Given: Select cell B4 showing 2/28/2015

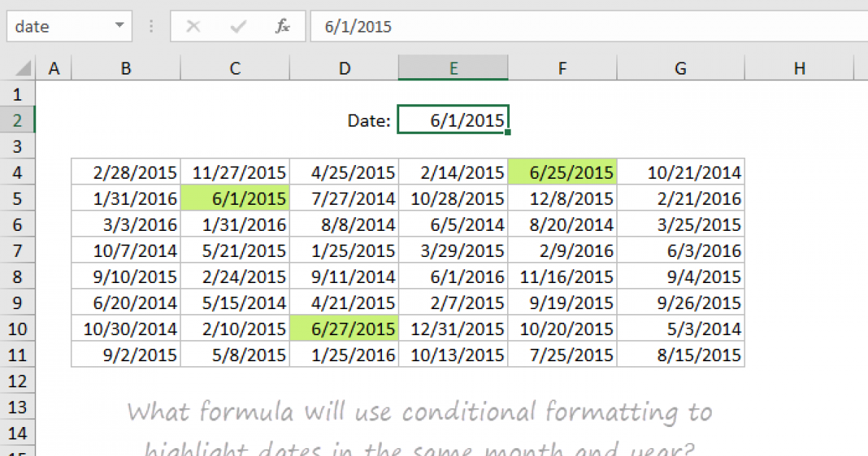Looking at the screenshot, I should click(x=125, y=172).
